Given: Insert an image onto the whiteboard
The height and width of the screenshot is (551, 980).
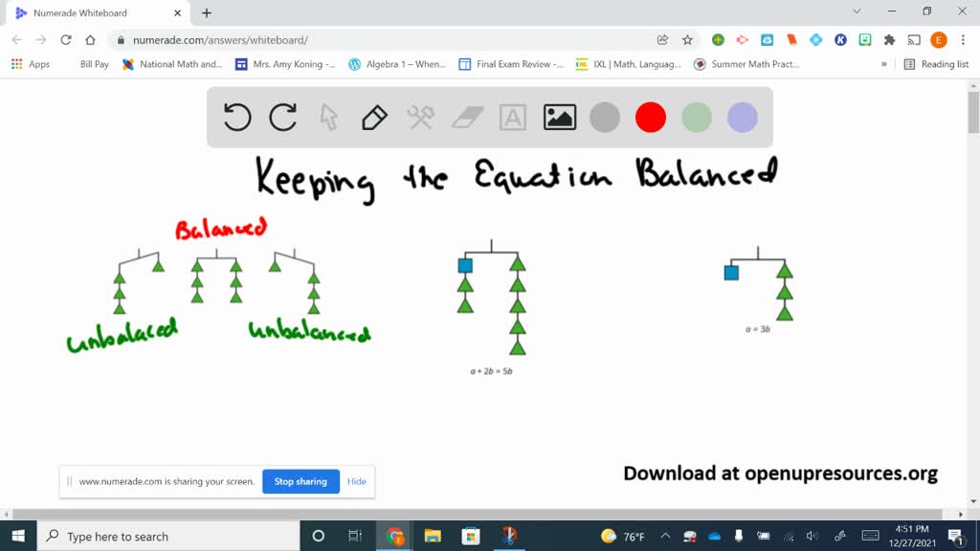Looking at the screenshot, I should tap(559, 117).
